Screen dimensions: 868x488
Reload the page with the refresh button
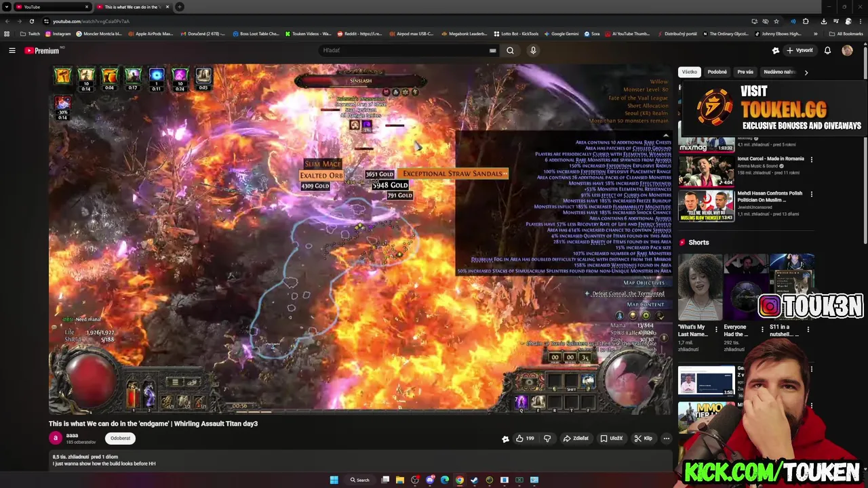coord(31,21)
